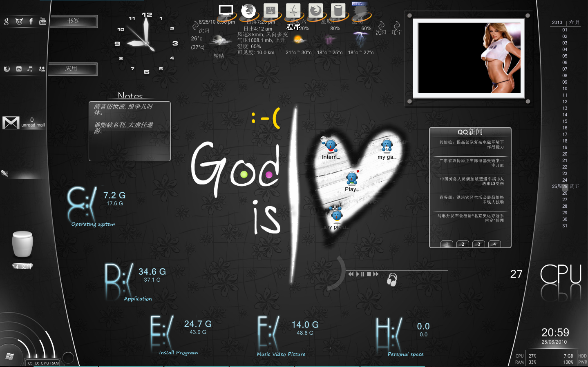This screenshot has width=588, height=367.
Task: Click the rewind button in music player
Action: 351,274
